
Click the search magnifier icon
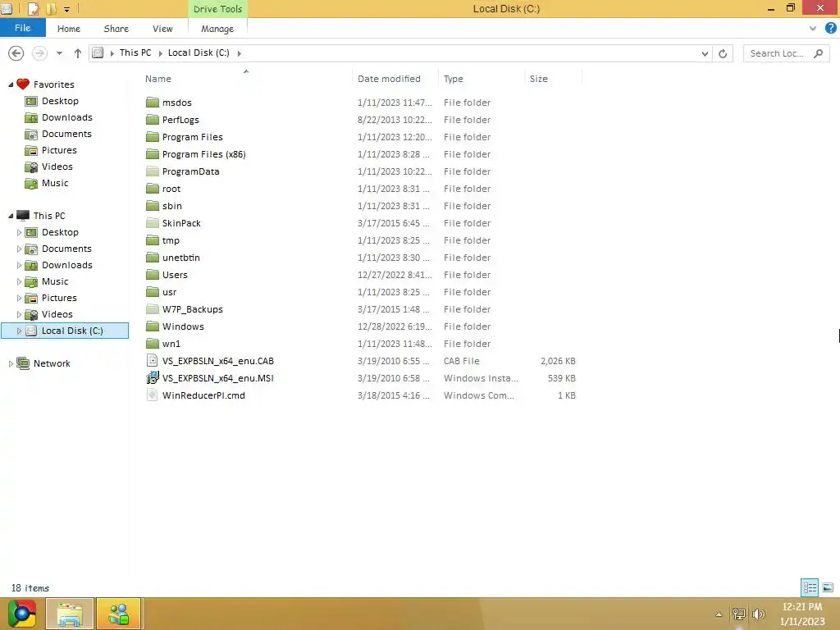click(x=818, y=53)
